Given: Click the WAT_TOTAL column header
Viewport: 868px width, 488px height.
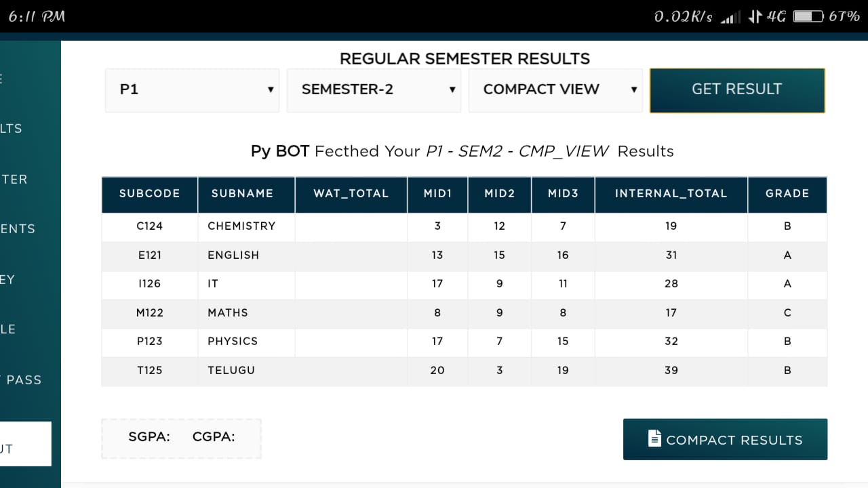Looking at the screenshot, I should (x=351, y=195).
